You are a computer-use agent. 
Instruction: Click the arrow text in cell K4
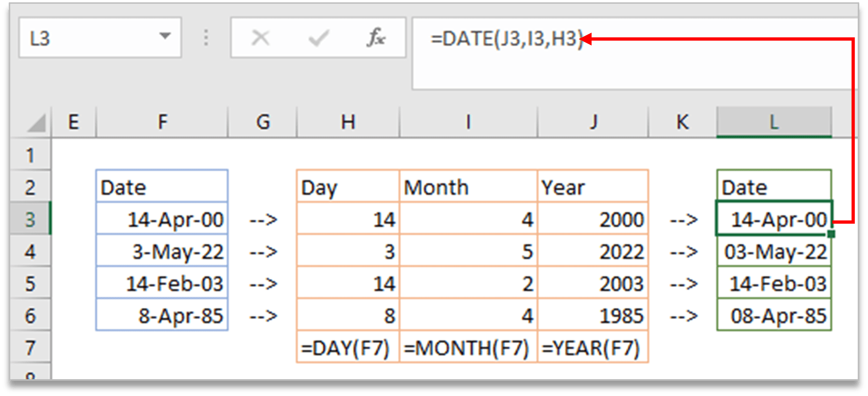click(684, 251)
